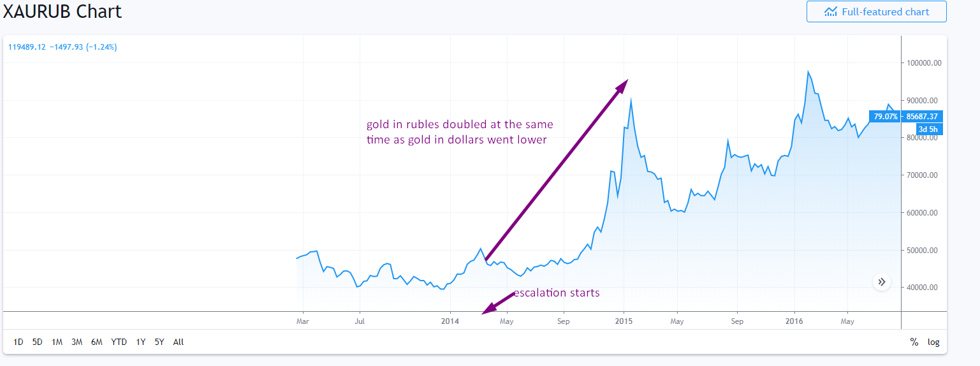
Task: Switch to the 1M range
Action: 57,342
